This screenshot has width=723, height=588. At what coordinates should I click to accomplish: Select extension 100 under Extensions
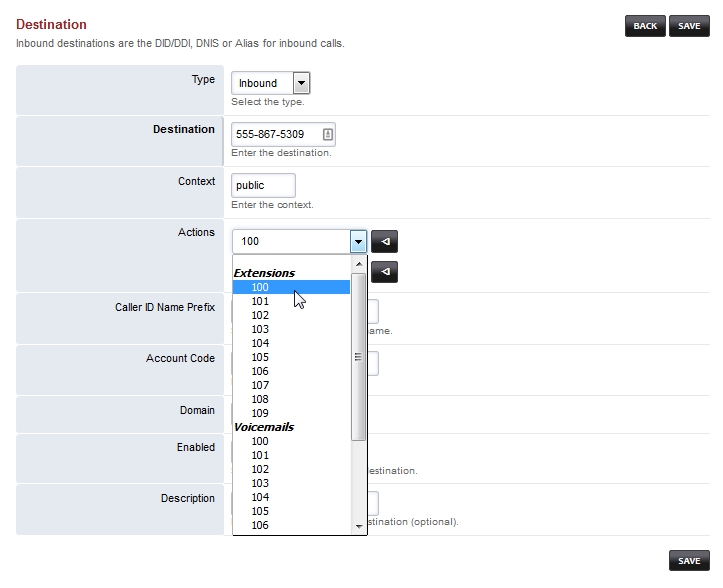point(260,287)
